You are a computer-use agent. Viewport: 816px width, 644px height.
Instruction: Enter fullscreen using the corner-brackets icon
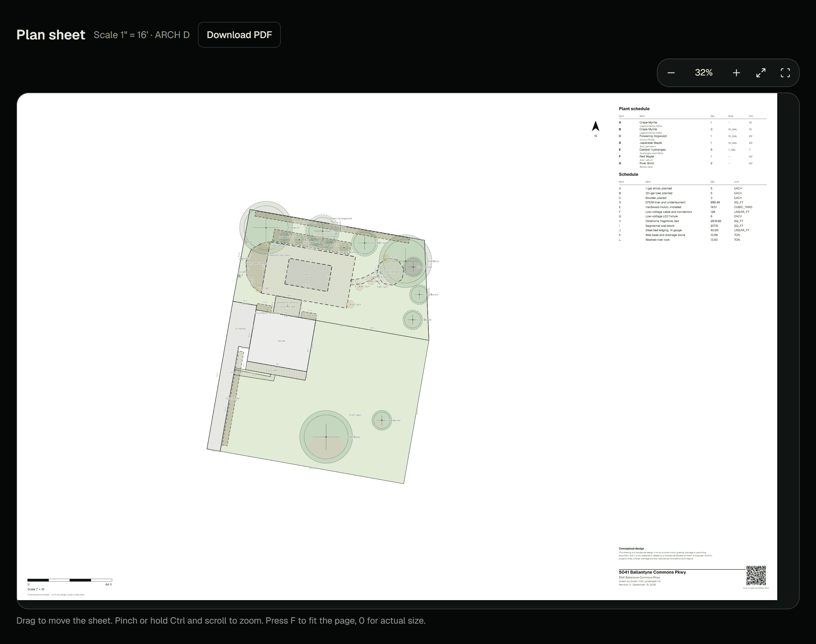[785, 73]
